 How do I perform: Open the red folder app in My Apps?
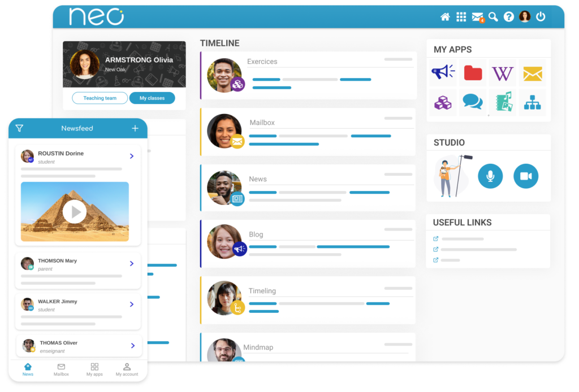pos(473,73)
